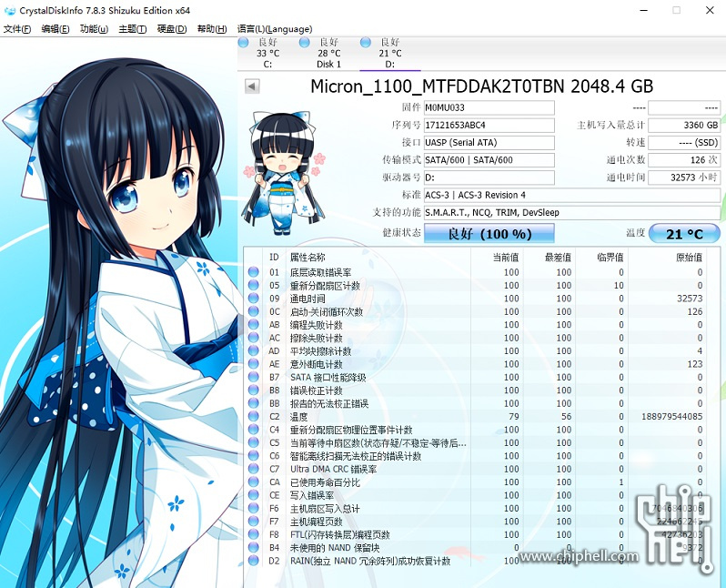Viewport: 726px width, 588px height.
Task: Click status icon of row F7 主机编程页数
Action: click(253, 522)
